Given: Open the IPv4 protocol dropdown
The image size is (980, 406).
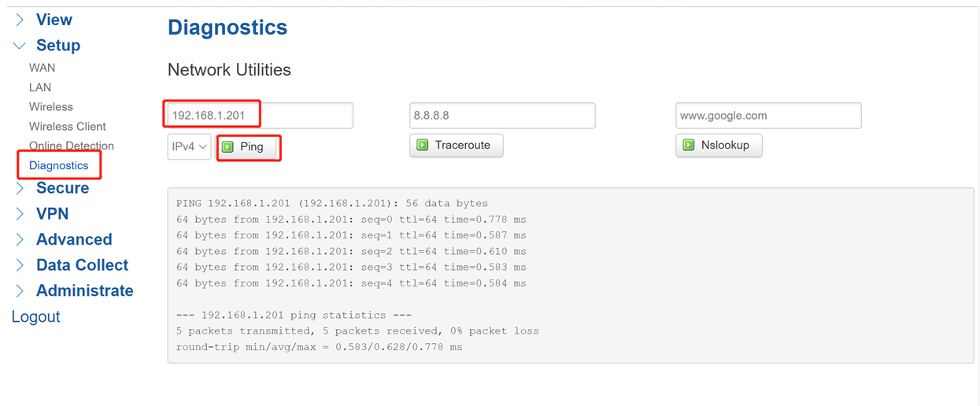Looking at the screenshot, I should 189,146.
